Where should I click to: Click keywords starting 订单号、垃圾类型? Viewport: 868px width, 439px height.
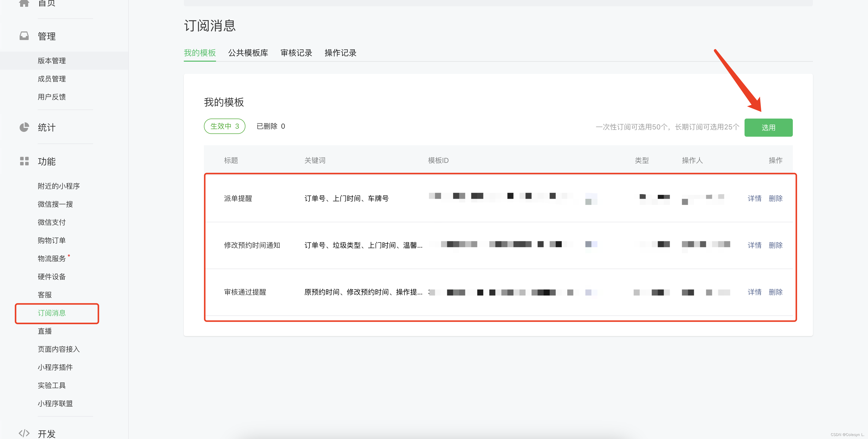click(363, 245)
